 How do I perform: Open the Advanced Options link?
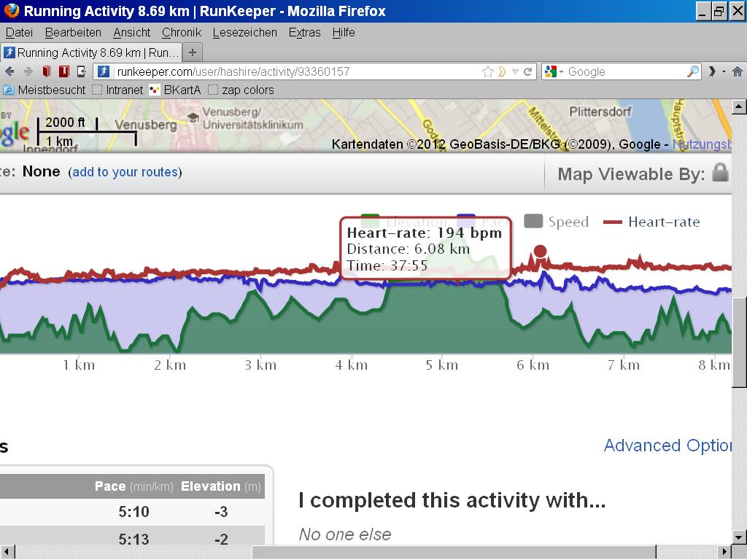click(667, 446)
